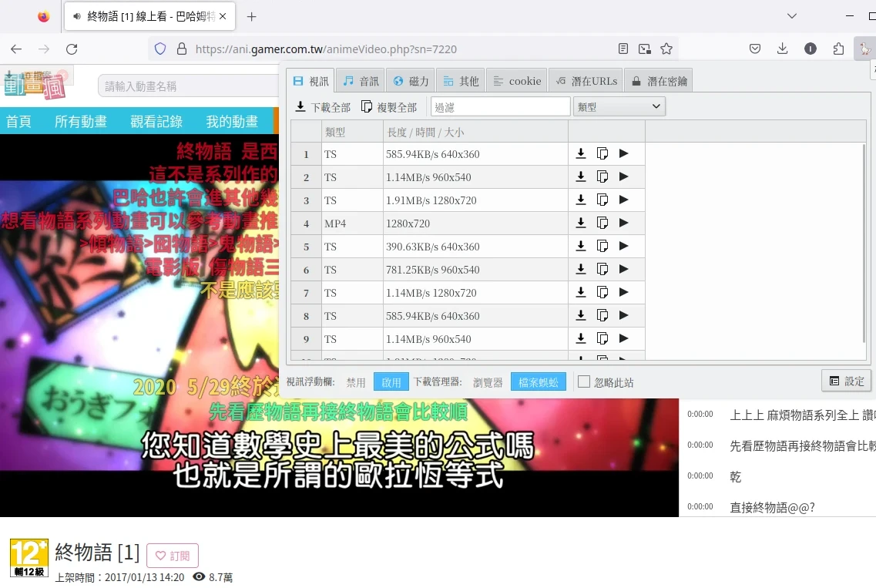Reload the current page
This screenshot has width=876, height=588.
72,49
